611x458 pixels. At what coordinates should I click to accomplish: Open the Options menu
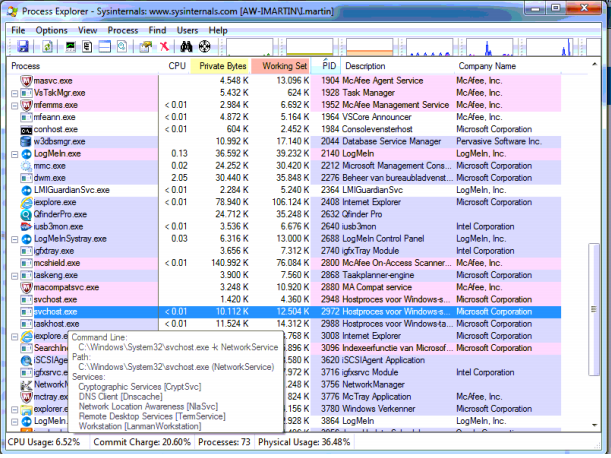[x=51, y=30]
